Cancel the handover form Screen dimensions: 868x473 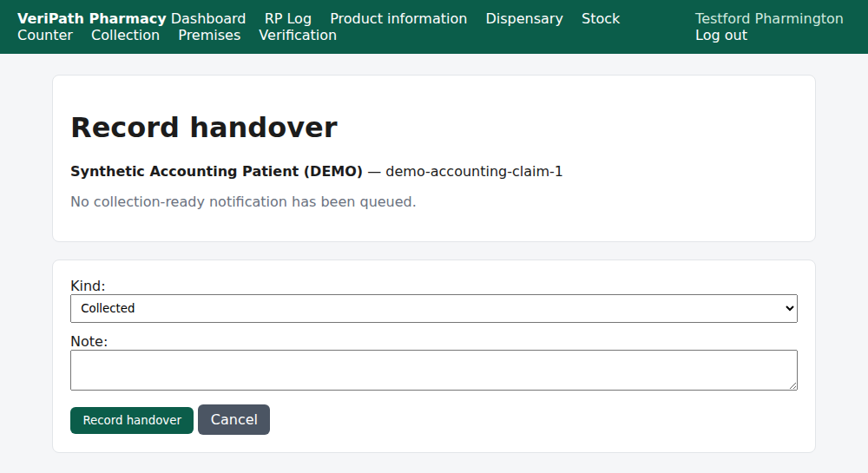tap(233, 419)
